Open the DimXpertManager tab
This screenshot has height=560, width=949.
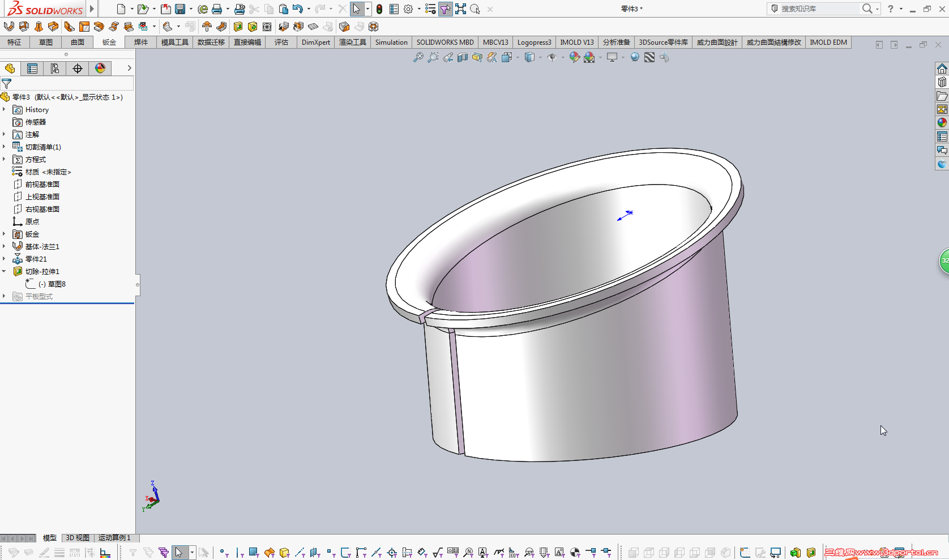[78, 69]
